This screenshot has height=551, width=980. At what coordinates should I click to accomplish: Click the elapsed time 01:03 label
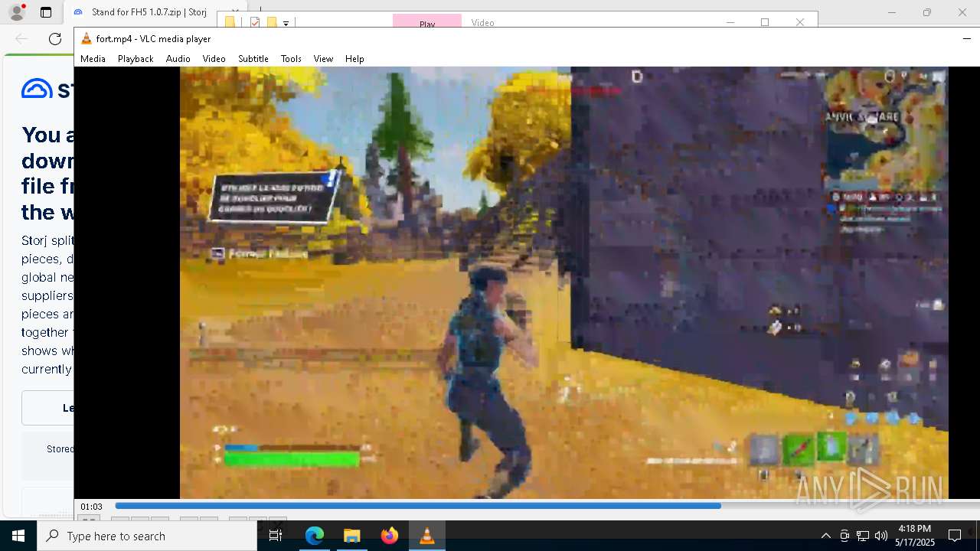[x=92, y=507]
